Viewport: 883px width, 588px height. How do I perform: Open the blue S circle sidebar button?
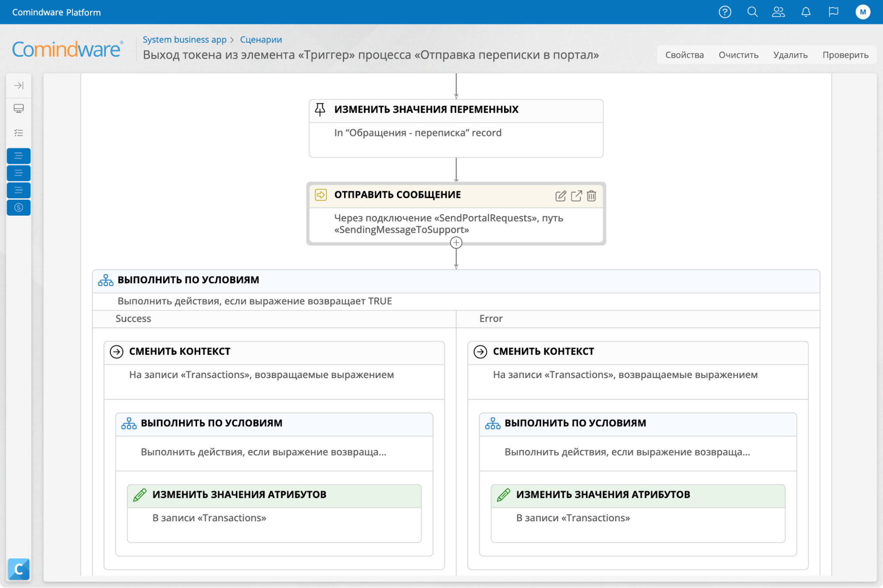(19, 208)
